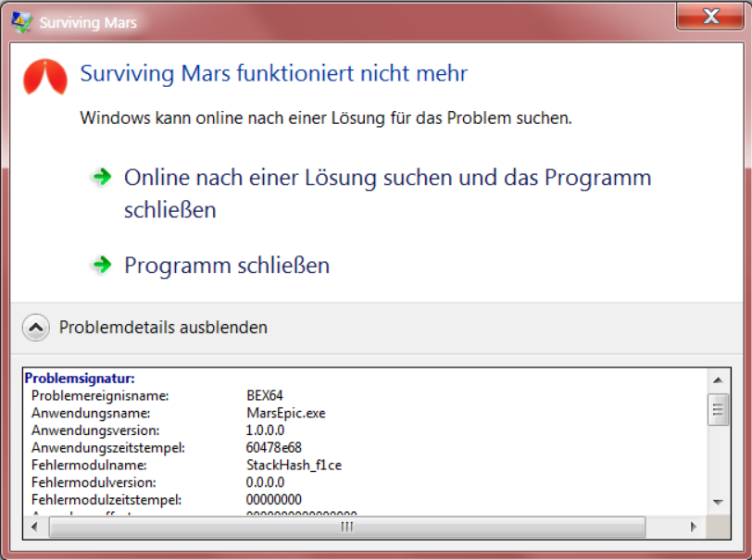Image resolution: width=752 pixels, height=560 pixels.
Task: Click the value StackHash_f1ce
Action: coord(294,465)
